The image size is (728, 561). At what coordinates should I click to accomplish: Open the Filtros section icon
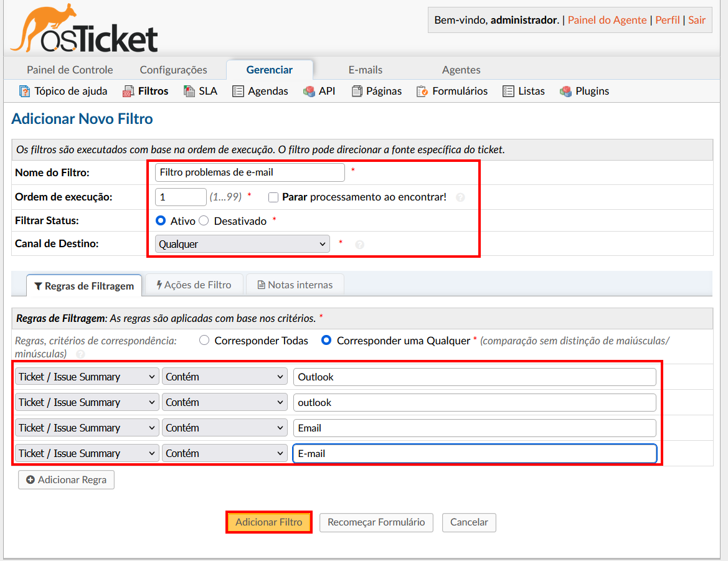tap(128, 91)
